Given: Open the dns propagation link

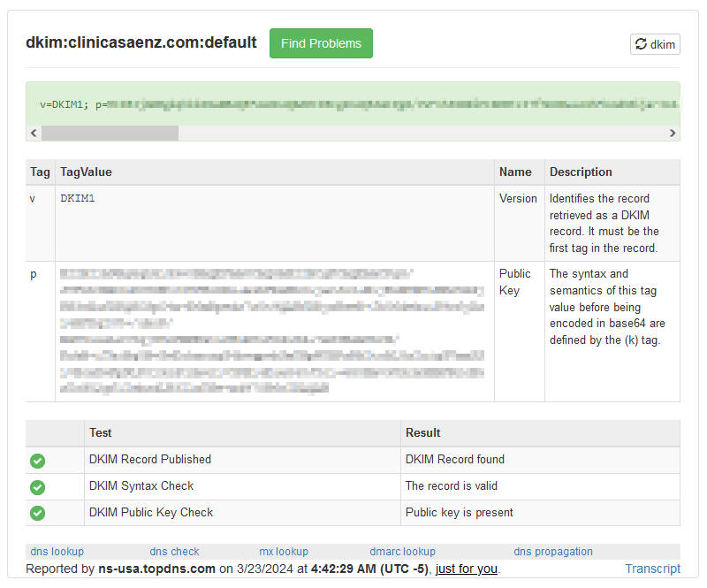Looking at the screenshot, I should click(x=553, y=552).
